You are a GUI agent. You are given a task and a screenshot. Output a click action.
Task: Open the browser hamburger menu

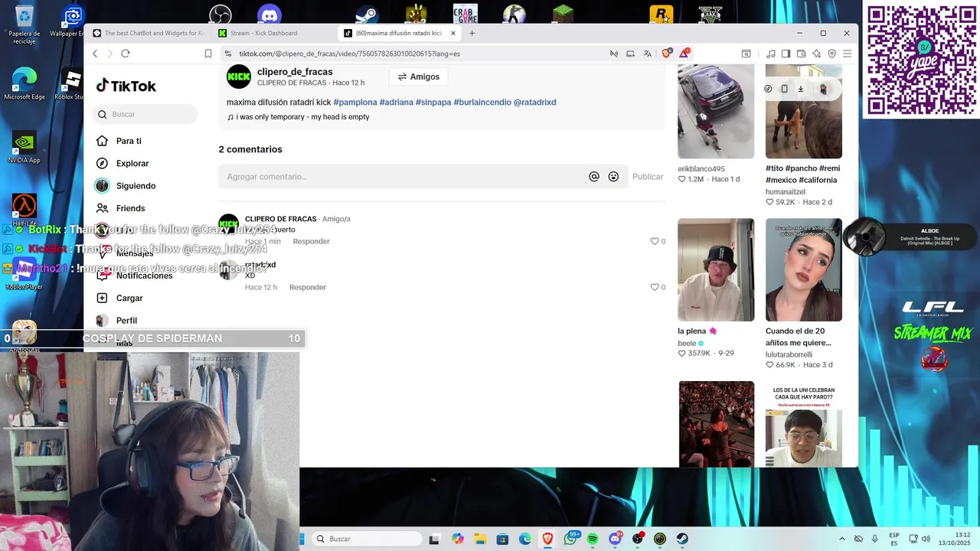(847, 54)
